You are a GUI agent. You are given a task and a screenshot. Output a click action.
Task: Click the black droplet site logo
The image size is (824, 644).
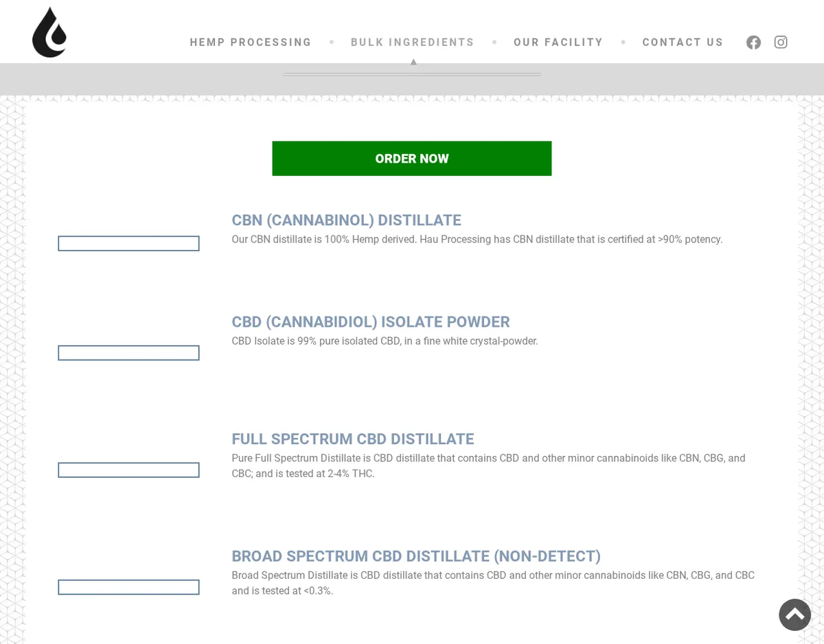tap(49, 32)
